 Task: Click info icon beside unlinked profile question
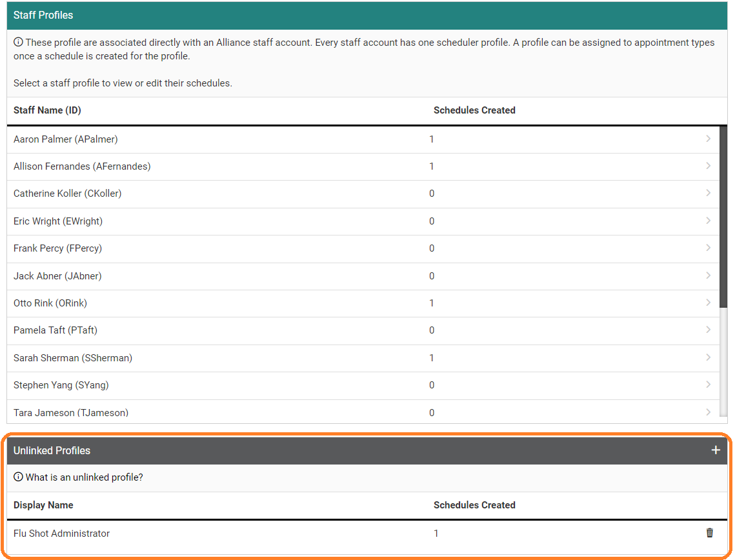[18, 477]
